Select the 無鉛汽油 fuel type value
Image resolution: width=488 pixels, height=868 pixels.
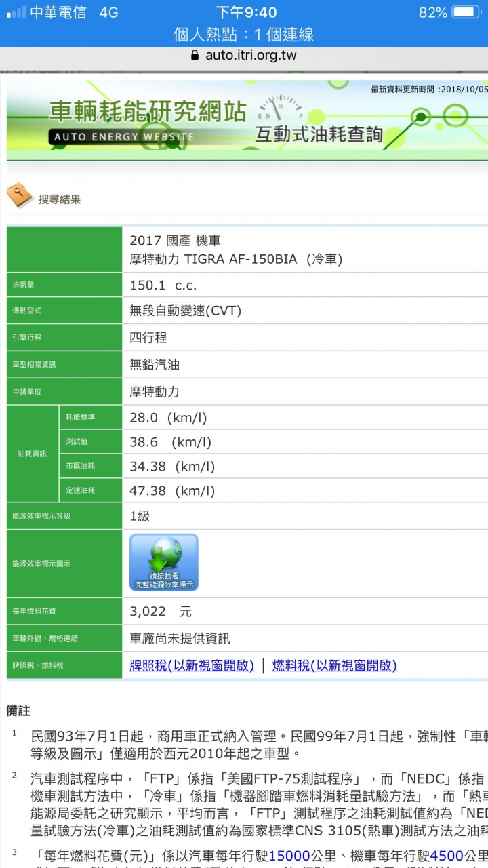tap(155, 364)
